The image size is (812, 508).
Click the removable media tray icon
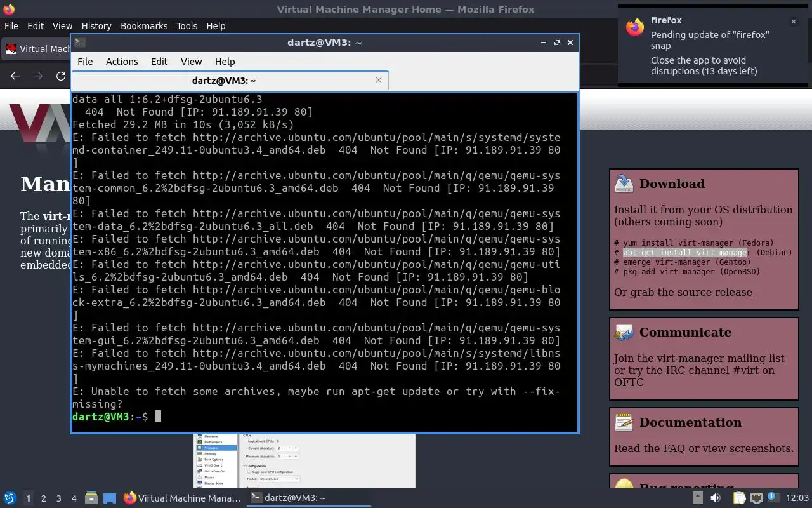(697, 498)
